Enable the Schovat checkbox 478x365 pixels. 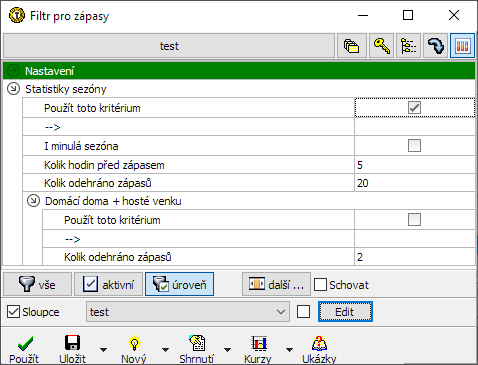coord(320,285)
